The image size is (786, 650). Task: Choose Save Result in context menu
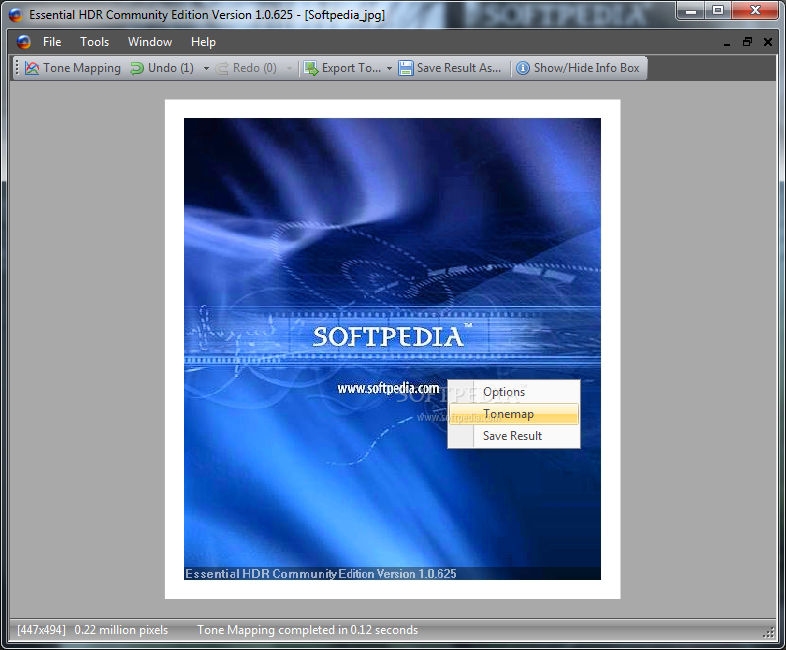tap(514, 436)
